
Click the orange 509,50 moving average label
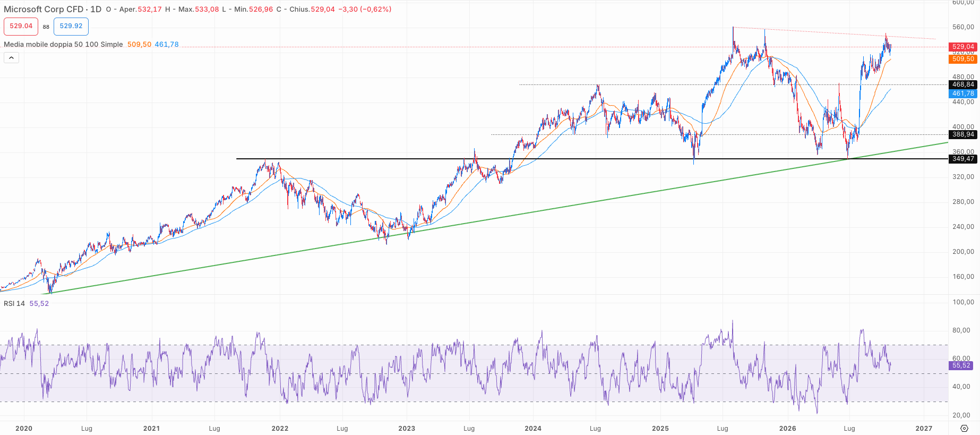tap(963, 59)
